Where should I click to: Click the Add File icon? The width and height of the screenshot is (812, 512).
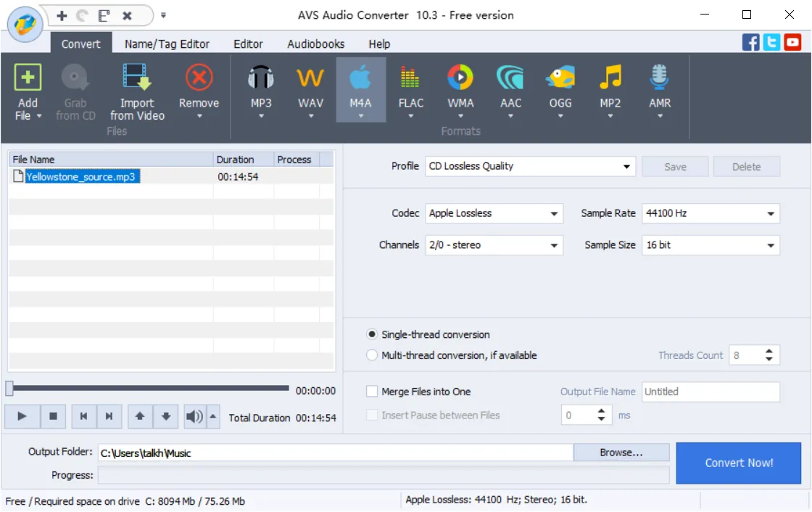pos(28,78)
